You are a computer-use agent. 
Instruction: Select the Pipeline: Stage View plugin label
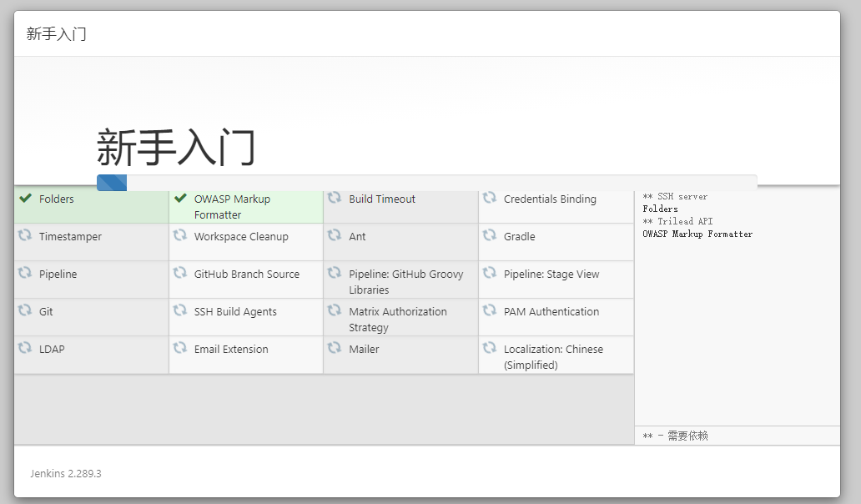coord(551,274)
